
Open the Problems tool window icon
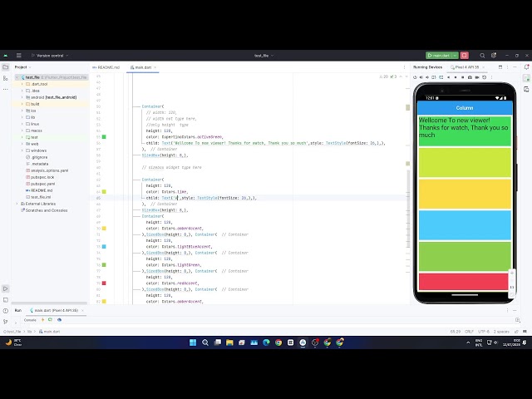pos(6,311)
